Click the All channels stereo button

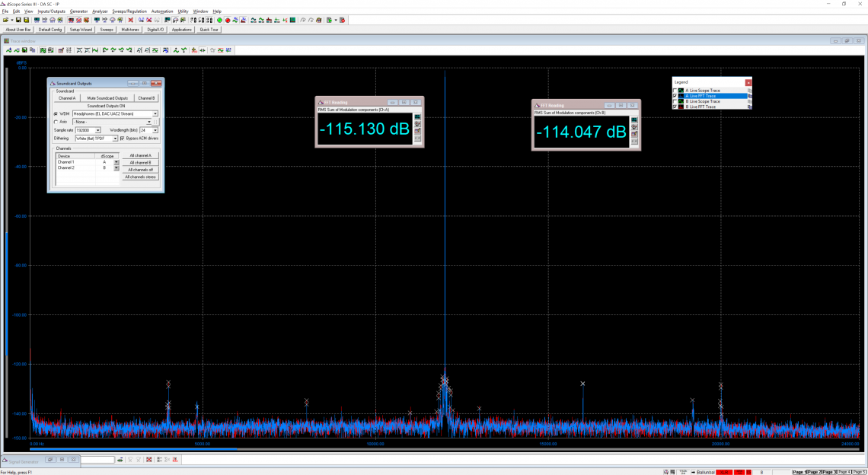(x=140, y=177)
